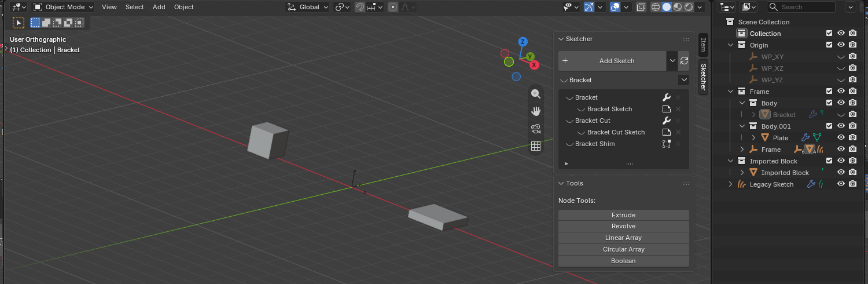Collapse the Sketcher panel

click(561, 39)
